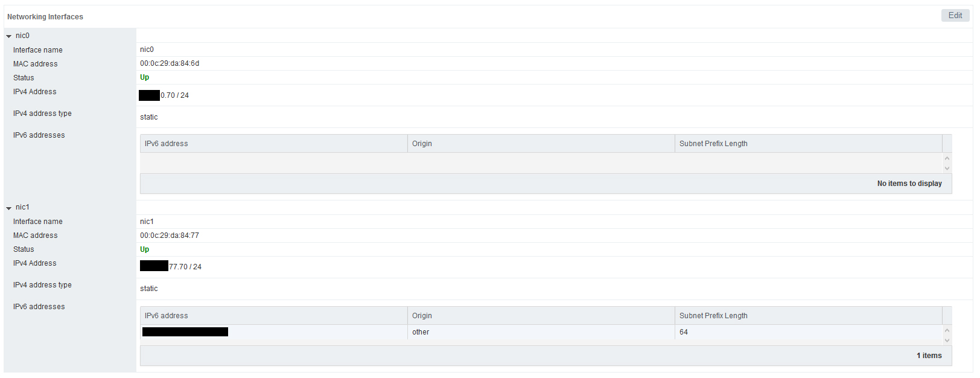
Task: Click the IPv6 addresses label under nic0
Action: pyautogui.click(x=39, y=135)
